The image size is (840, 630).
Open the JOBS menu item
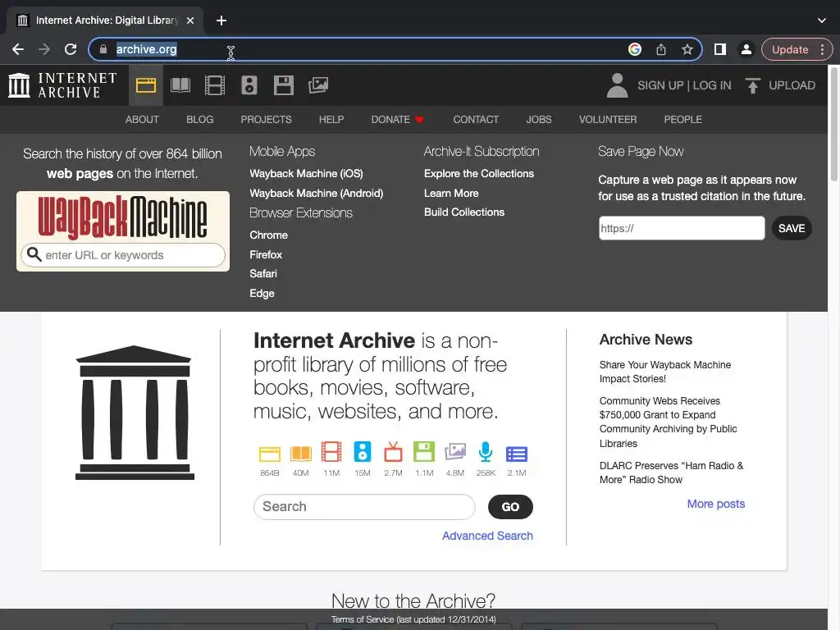click(x=539, y=120)
